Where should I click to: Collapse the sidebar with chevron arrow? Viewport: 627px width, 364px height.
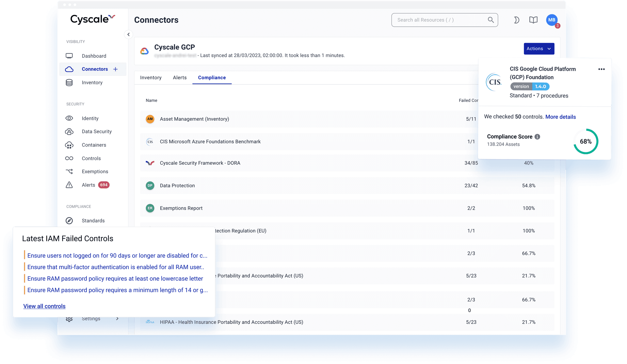coord(128,34)
